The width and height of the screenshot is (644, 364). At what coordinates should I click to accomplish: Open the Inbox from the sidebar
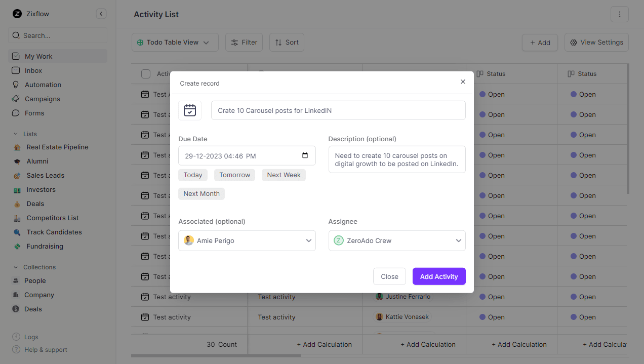coord(32,70)
